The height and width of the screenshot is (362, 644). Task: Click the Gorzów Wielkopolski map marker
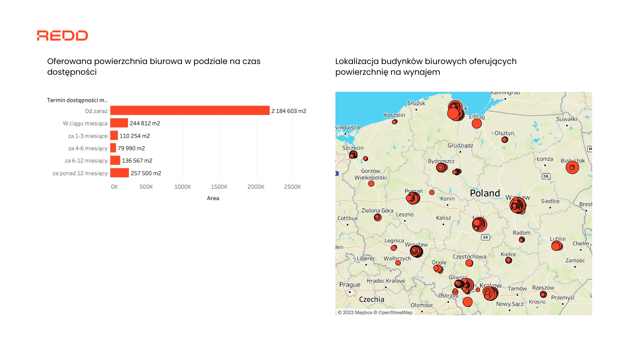[x=371, y=184]
